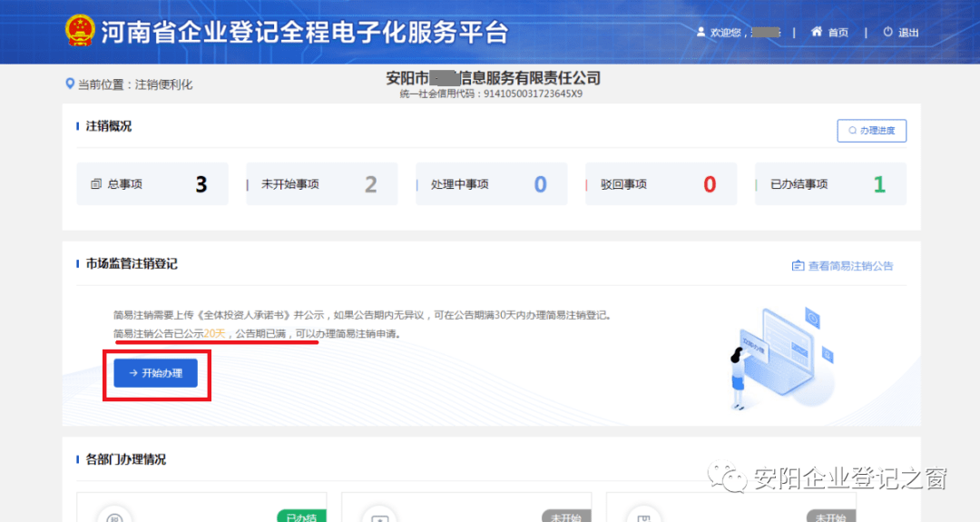Open 查看简易注销公告 link
The height and width of the screenshot is (522, 980).
842,266
